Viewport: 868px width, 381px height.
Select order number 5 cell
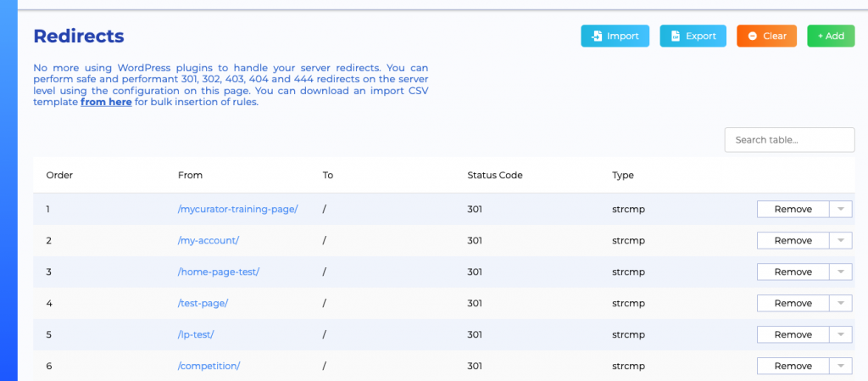[48, 334]
